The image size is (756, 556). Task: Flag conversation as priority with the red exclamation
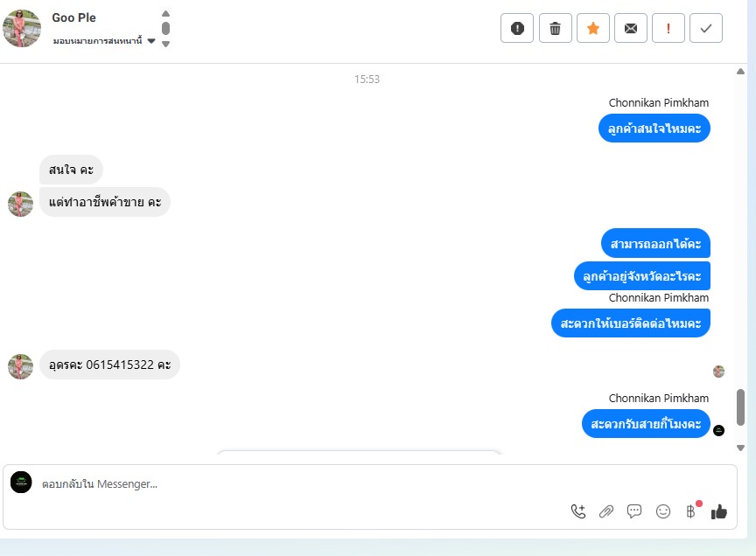pos(668,29)
